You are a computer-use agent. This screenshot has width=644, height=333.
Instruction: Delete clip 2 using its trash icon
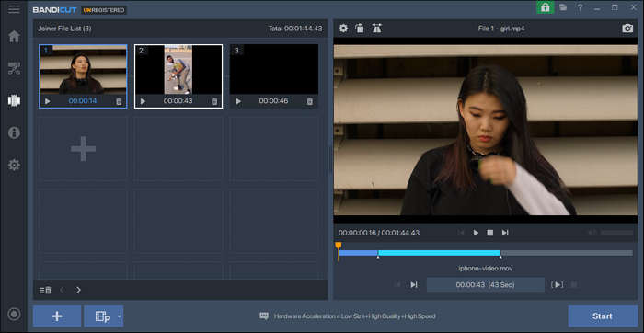tap(214, 101)
